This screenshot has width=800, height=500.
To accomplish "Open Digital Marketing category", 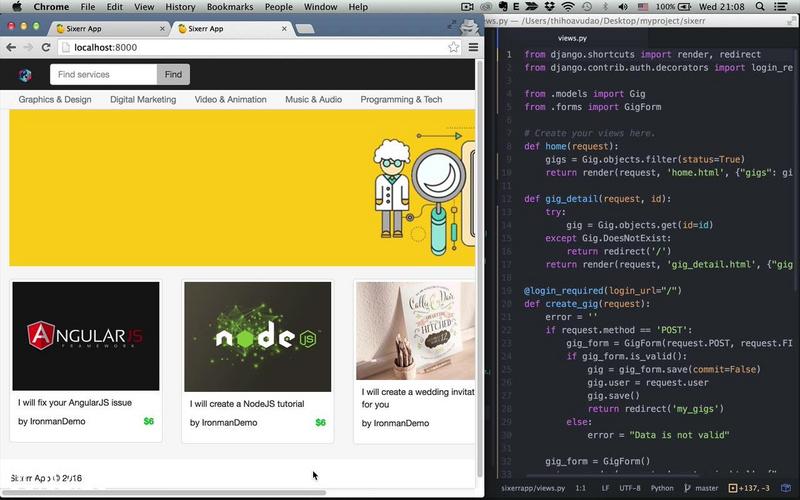I will tap(143, 99).
